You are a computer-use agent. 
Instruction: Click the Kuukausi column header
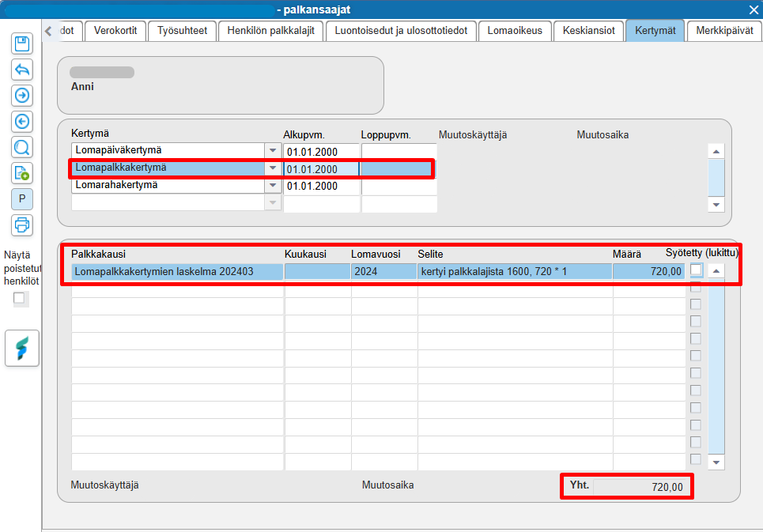tap(305, 254)
